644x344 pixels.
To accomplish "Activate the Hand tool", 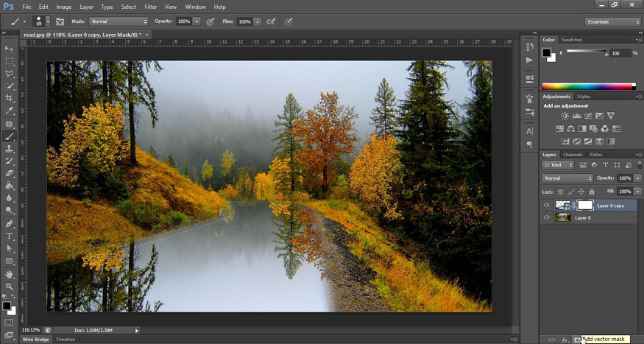I will [x=10, y=273].
